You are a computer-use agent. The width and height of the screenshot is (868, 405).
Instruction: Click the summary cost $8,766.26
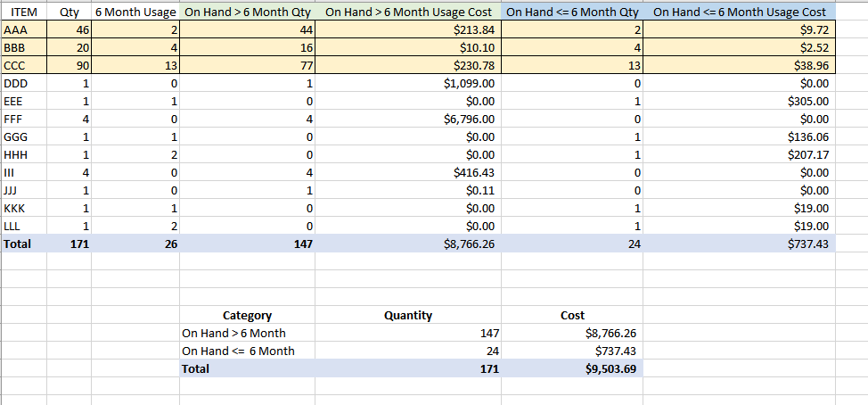[x=572, y=333]
